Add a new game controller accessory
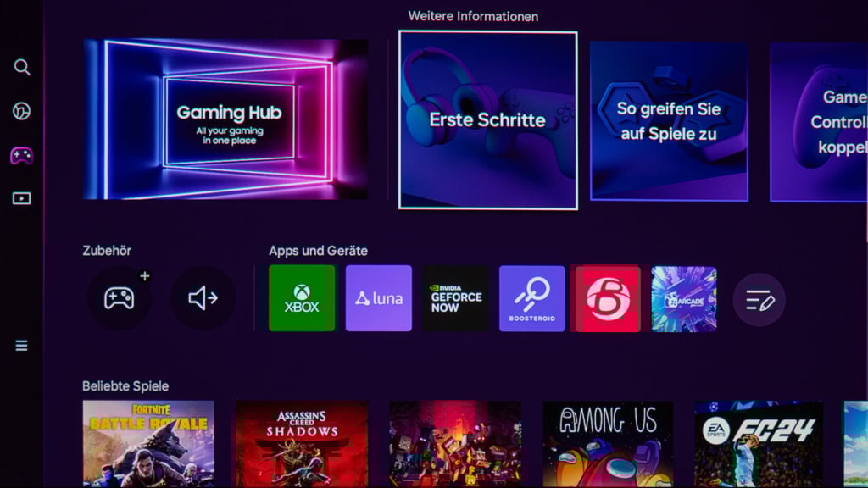The height and width of the screenshot is (488, 868). coord(120,298)
